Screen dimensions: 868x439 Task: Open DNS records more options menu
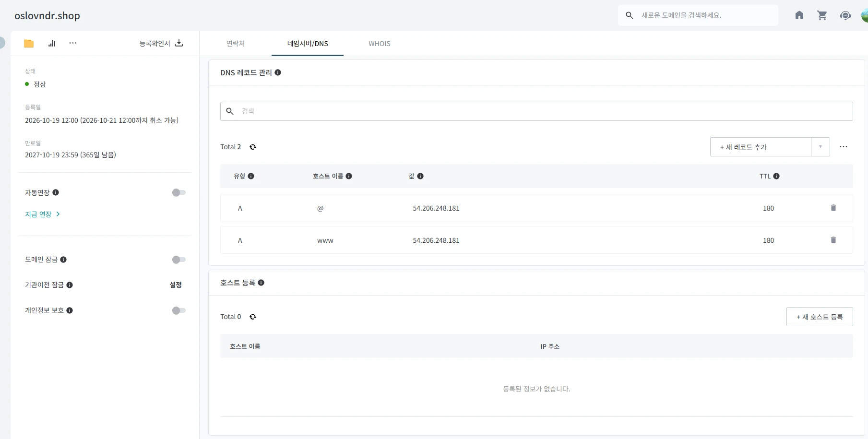point(844,147)
